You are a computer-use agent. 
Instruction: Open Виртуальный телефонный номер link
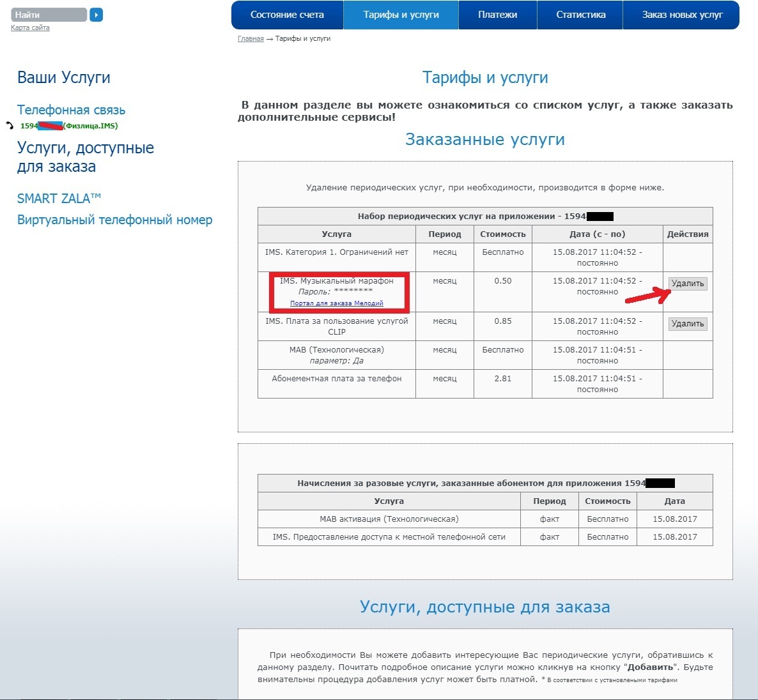tap(114, 220)
